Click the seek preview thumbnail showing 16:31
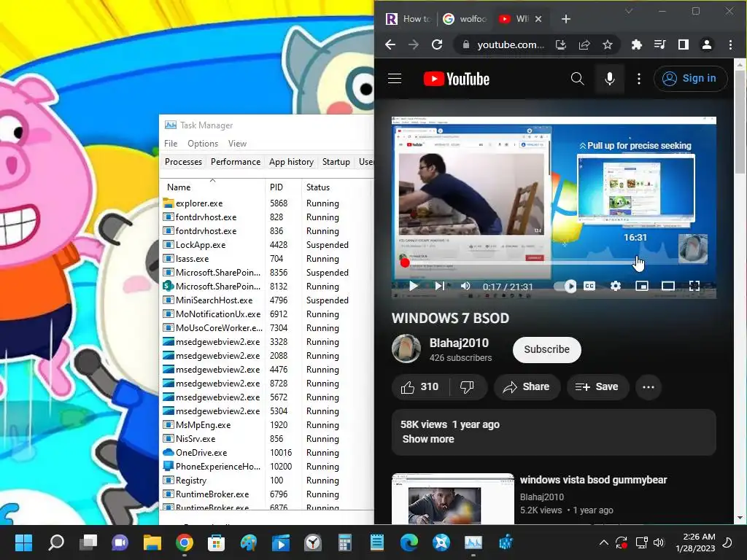Viewport: 747px width, 560px height. click(636, 189)
